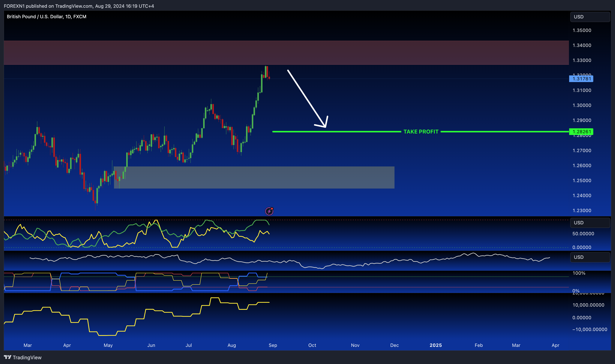Click the 1.33000 price axis label

click(582, 60)
